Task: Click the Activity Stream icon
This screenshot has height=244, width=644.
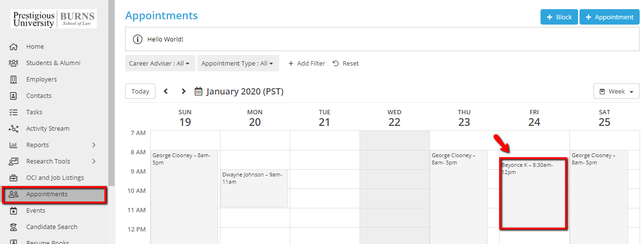Action: 13,129
